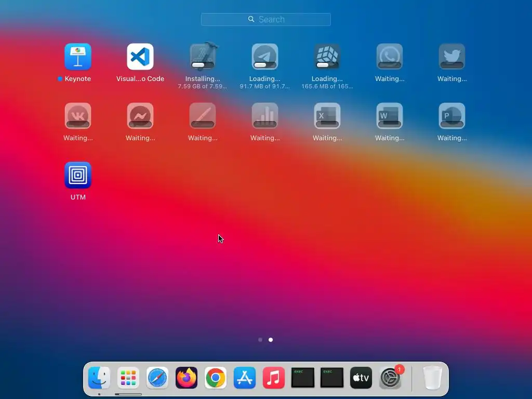The height and width of the screenshot is (399, 532).
Task: Launch Visual Studio Code from Launchpad
Action: [x=140, y=57]
